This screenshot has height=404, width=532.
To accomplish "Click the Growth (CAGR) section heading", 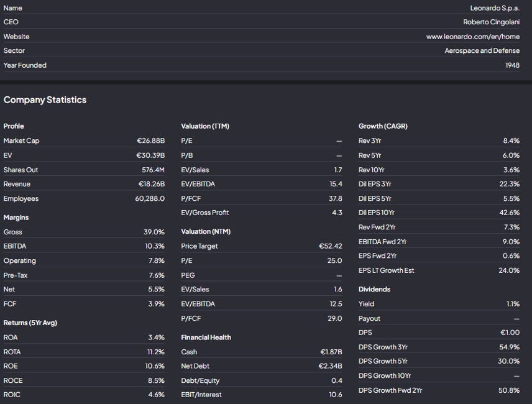I will click(x=383, y=126).
